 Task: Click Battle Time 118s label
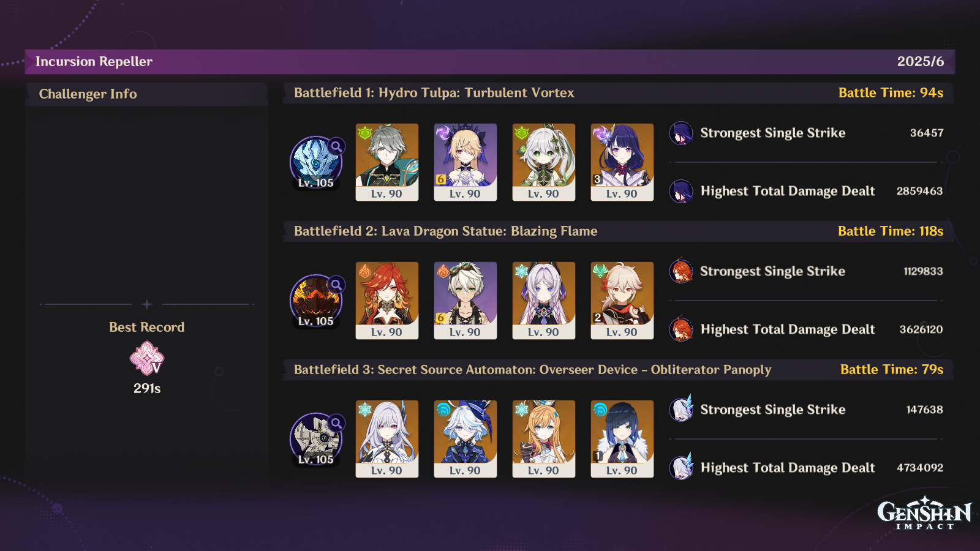click(x=891, y=231)
